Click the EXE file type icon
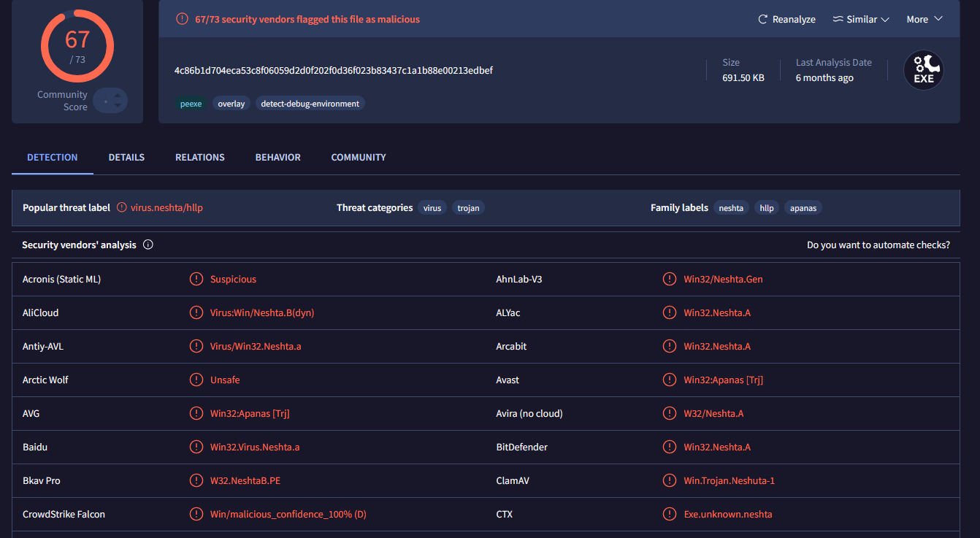Viewport: 980px width, 538px height. tap(924, 70)
